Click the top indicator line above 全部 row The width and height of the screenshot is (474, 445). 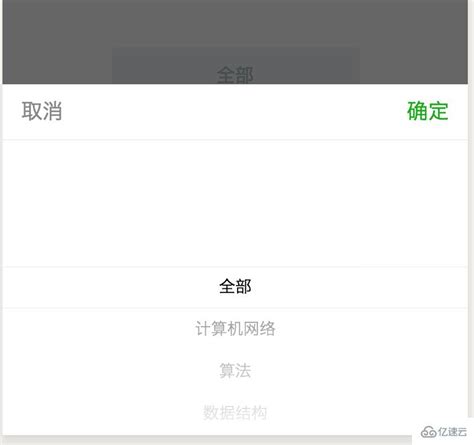click(x=235, y=267)
